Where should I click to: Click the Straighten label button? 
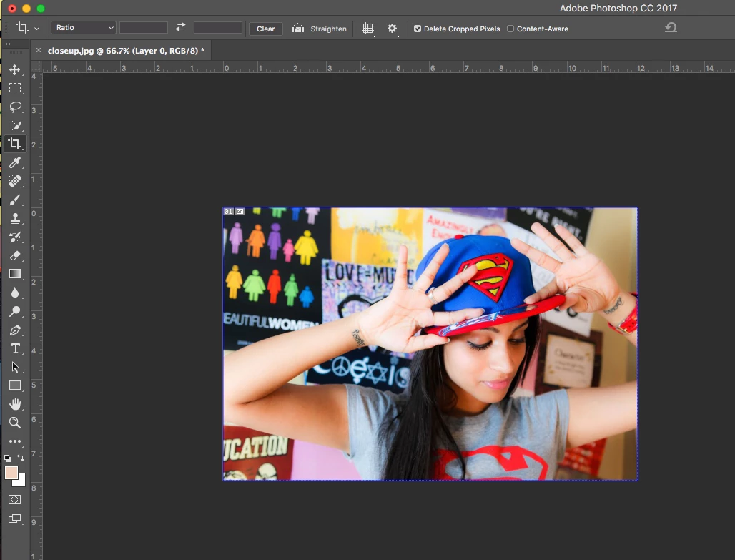tap(329, 29)
